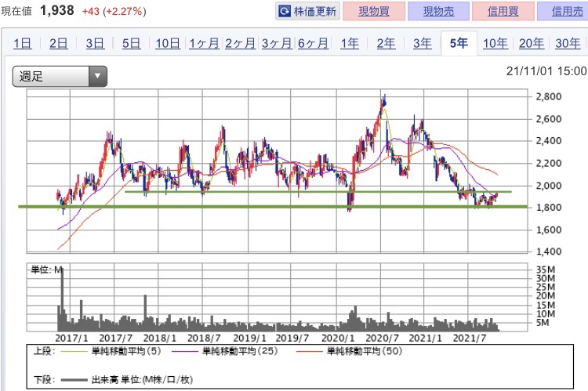
Task: Open 信用買 margin buy link
Action: (x=503, y=11)
